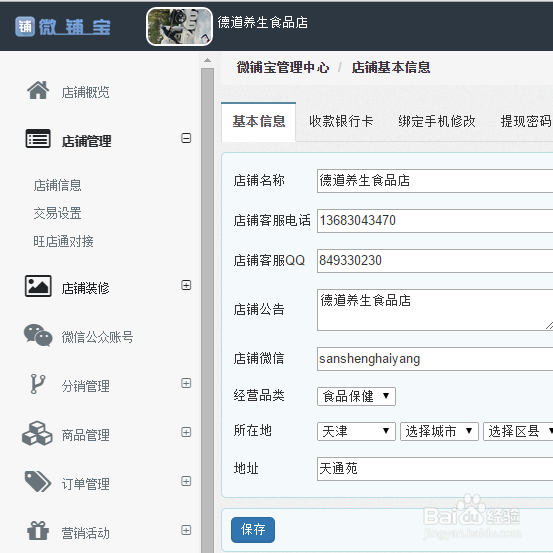The width and height of the screenshot is (553, 553).
Task: Open 微信公众账号 in the sidebar
Action: click(97, 337)
